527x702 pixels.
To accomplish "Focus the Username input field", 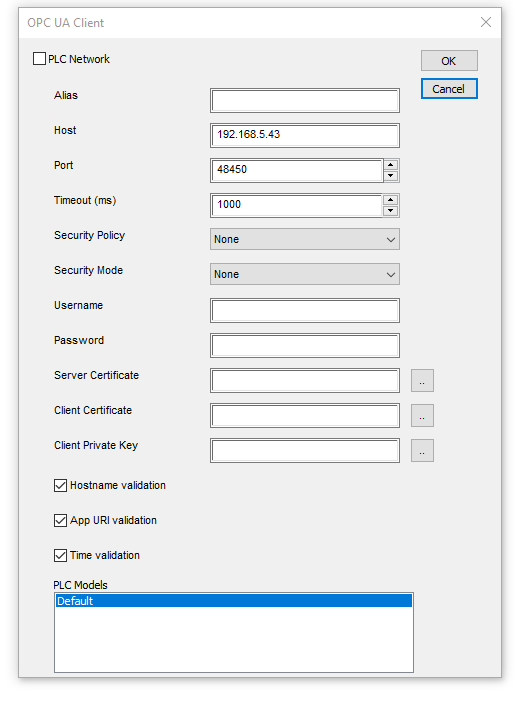I will point(304,310).
